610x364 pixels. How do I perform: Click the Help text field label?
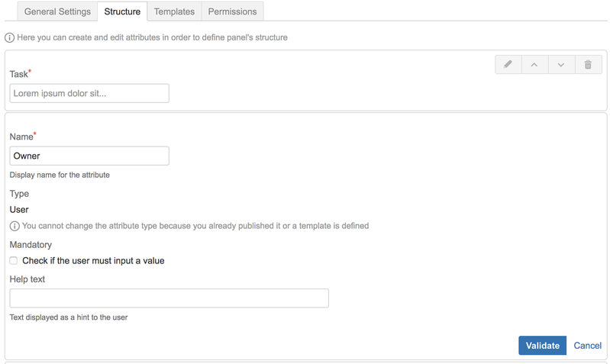[27, 279]
